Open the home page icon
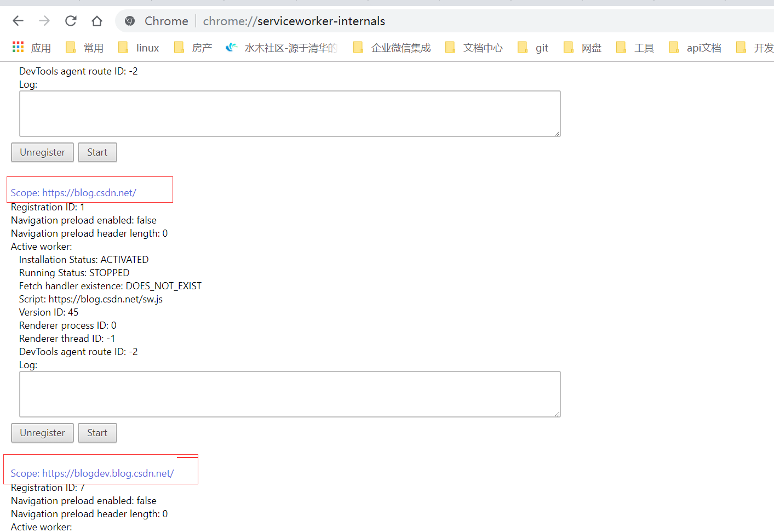 click(x=97, y=21)
